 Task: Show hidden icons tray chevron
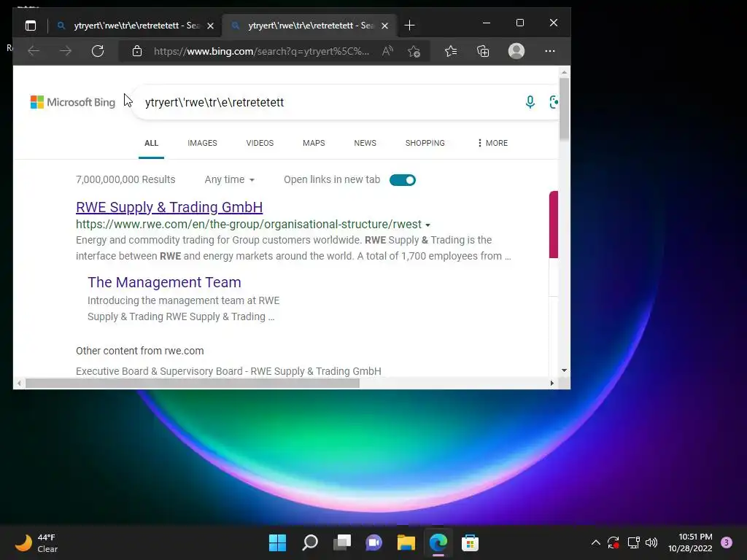click(595, 542)
